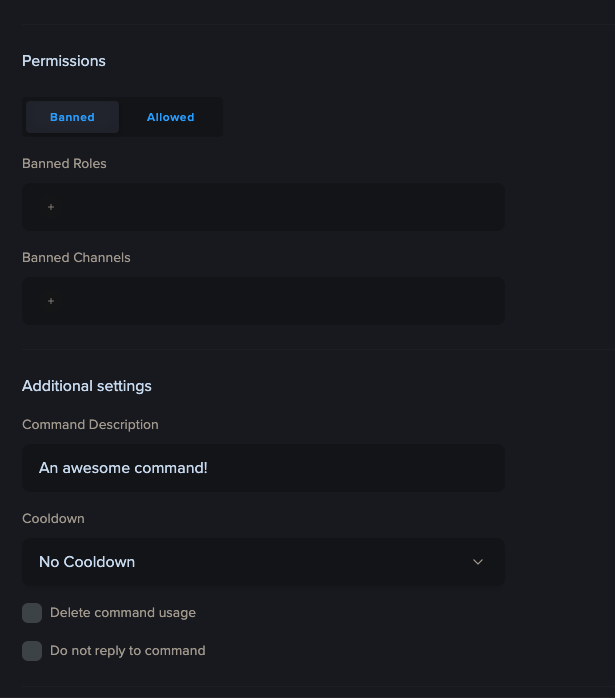The height and width of the screenshot is (698, 615).
Task: Click the Cooldown dropdown chevron arrow
Action: pyautogui.click(x=478, y=562)
